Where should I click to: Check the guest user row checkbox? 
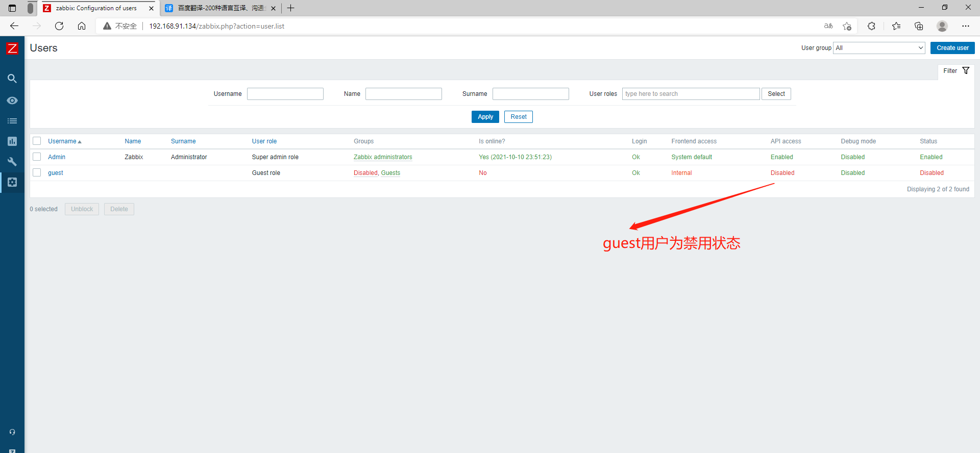click(37, 172)
